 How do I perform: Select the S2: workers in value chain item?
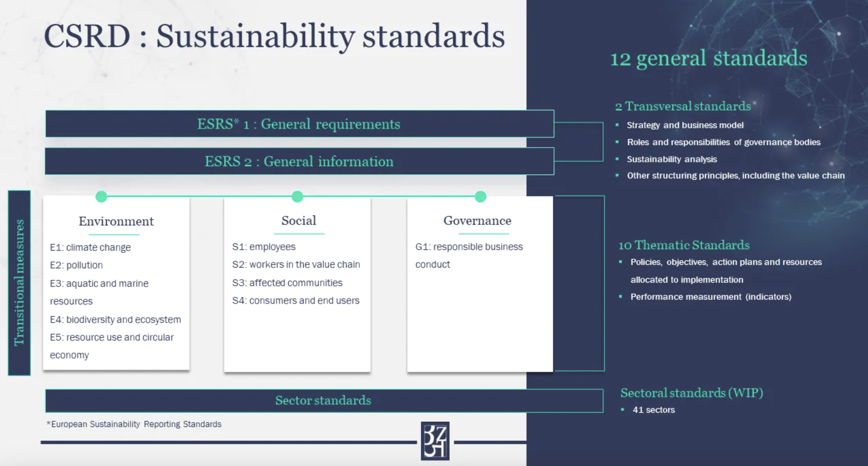coord(296,264)
